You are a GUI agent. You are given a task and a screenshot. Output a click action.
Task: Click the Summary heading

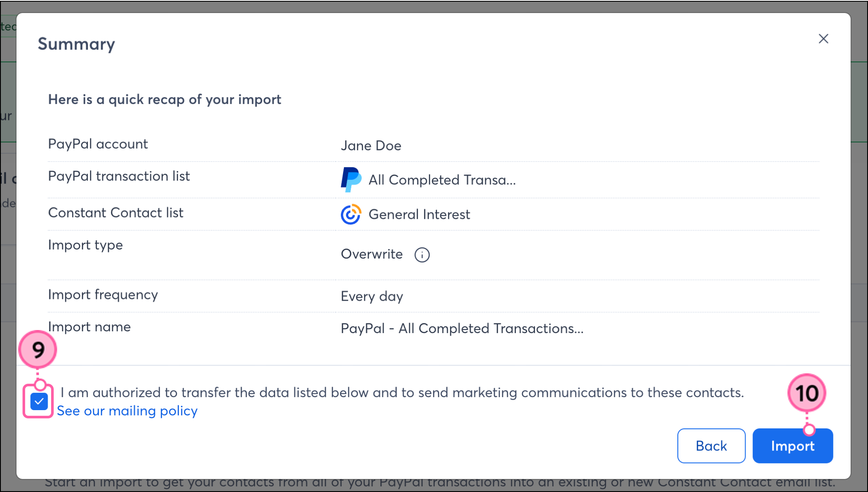pos(77,44)
